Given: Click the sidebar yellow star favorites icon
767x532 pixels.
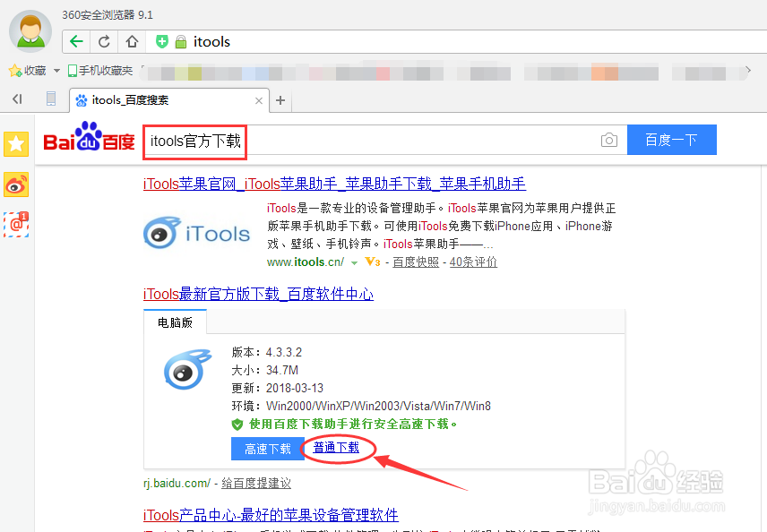Looking at the screenshot, I should [x=16, y=144].
